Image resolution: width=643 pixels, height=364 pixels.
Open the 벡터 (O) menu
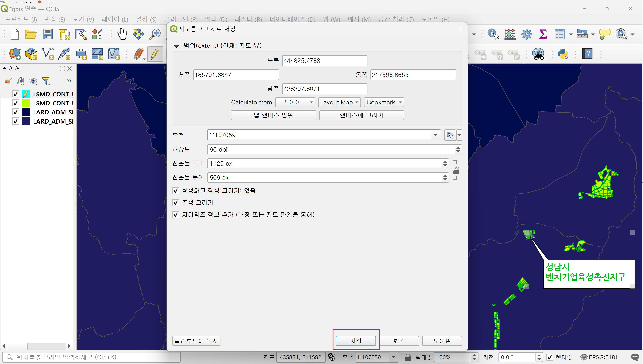click(216, 19)
